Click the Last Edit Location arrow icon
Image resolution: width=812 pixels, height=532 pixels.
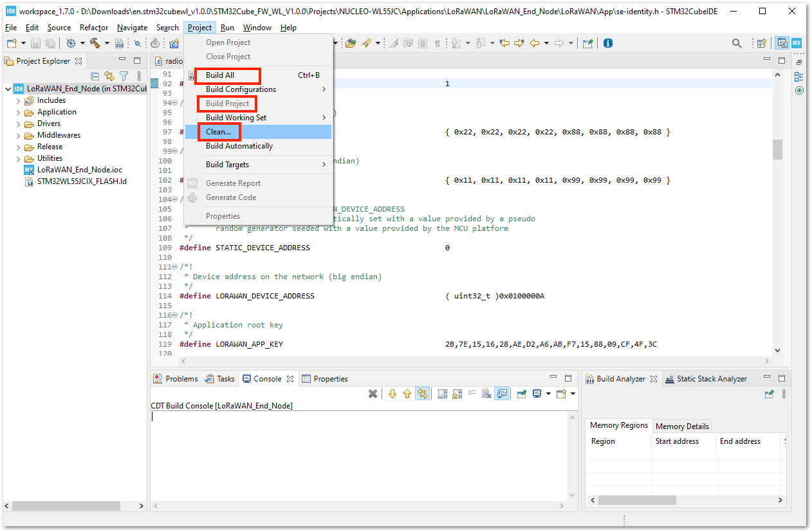(504, 43)
